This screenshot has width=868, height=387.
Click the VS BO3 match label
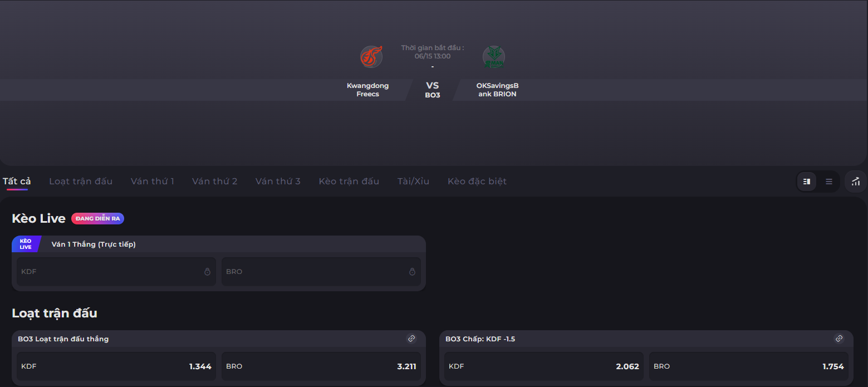[x=433, y=90]
